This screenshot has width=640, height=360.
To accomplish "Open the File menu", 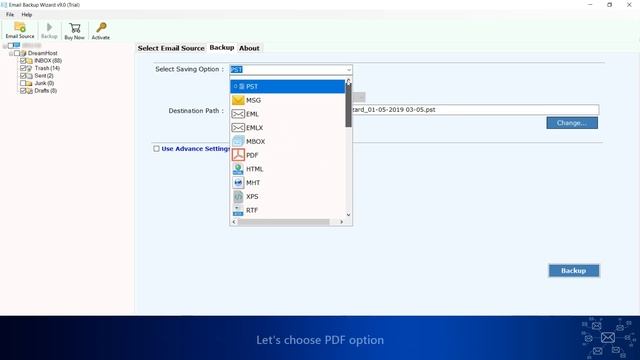I will click(10, 15).
